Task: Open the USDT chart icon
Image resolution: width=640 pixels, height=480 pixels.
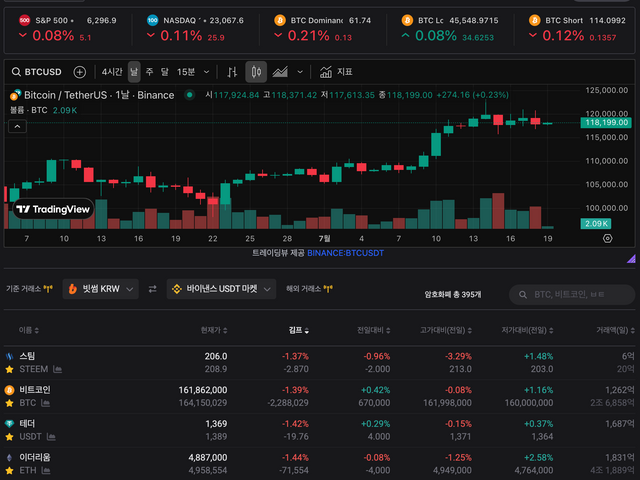Action: [x=51, y=437]
